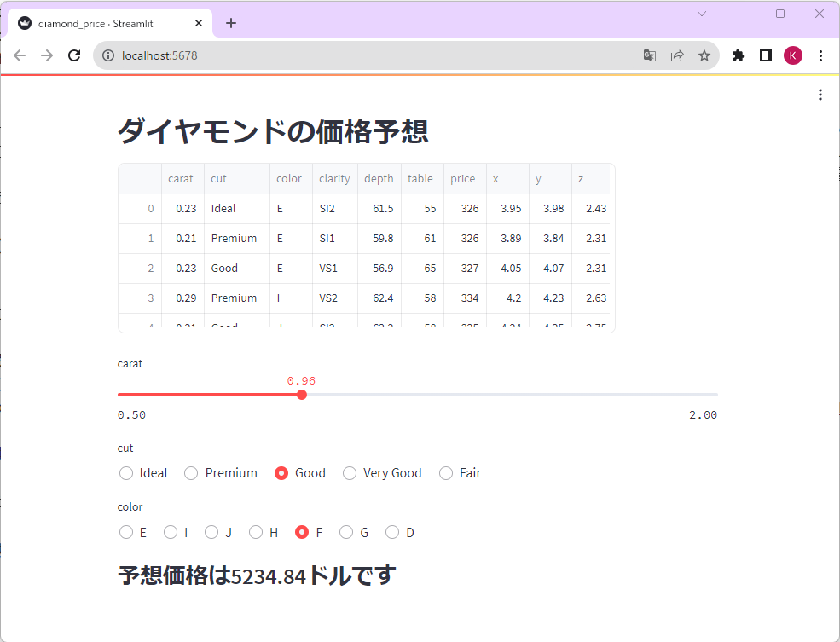Screen dimensions: 840x642
Task: Open the Chrome three-dot menu
Action: pyautogui.click(x=820, y=55)
